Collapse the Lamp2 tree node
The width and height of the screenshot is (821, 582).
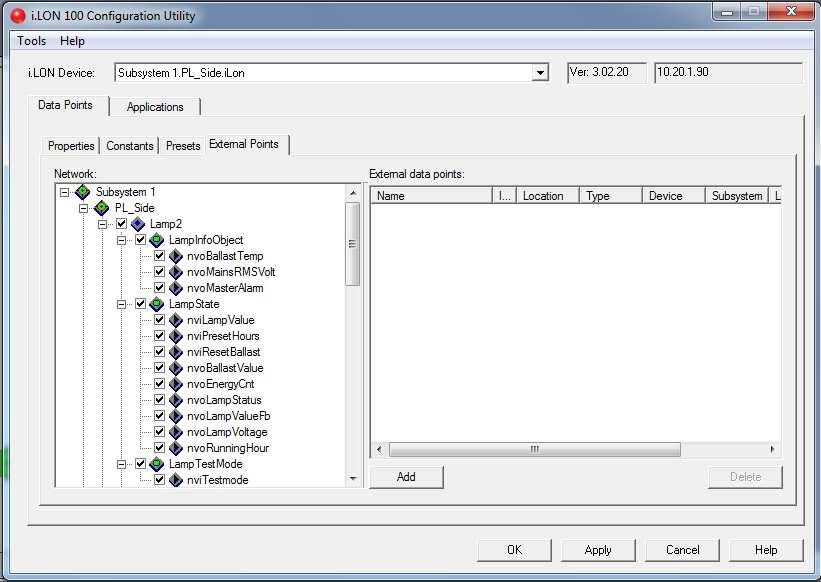[x=103, y=225]
